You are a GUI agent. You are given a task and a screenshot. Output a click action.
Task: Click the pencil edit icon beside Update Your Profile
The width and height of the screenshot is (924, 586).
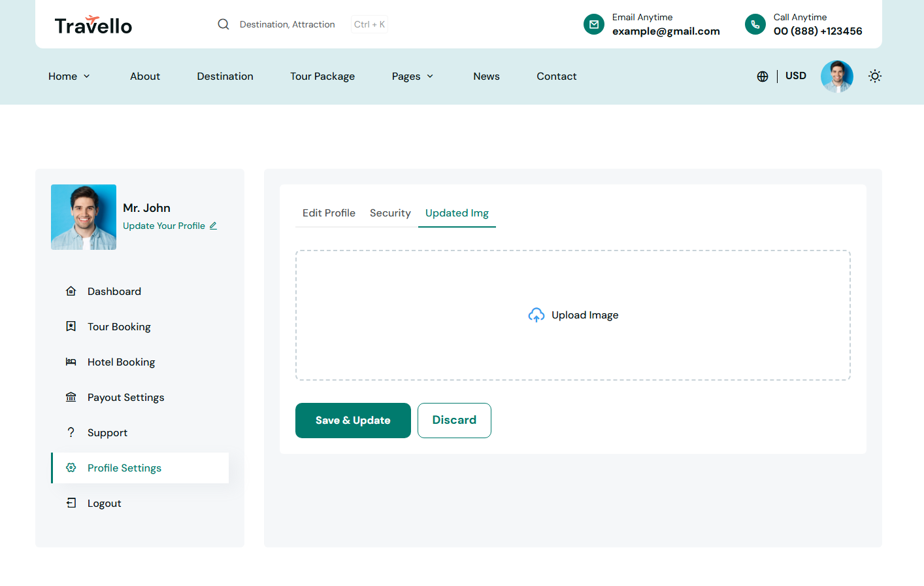pos(213,226)
